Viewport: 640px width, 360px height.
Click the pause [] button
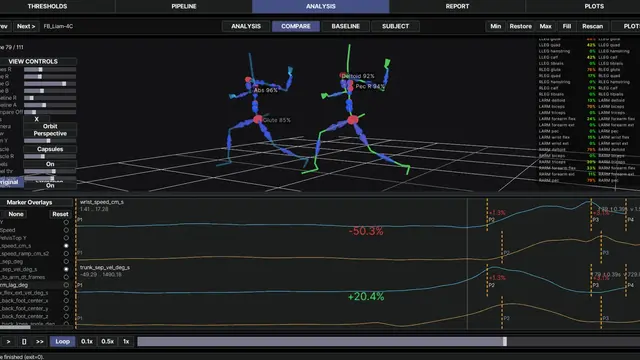pos(24,342)
